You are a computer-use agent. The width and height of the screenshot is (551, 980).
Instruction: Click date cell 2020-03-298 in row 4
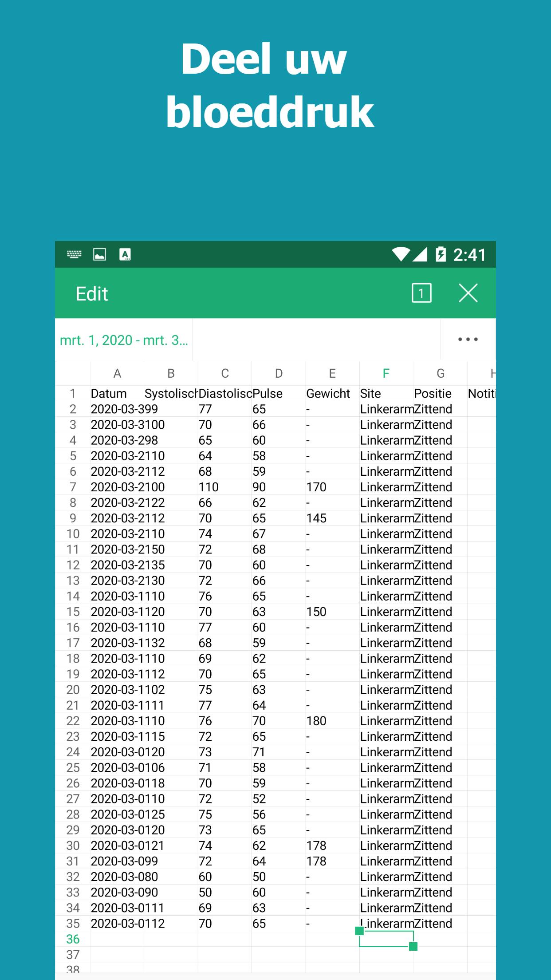[117, 440]
